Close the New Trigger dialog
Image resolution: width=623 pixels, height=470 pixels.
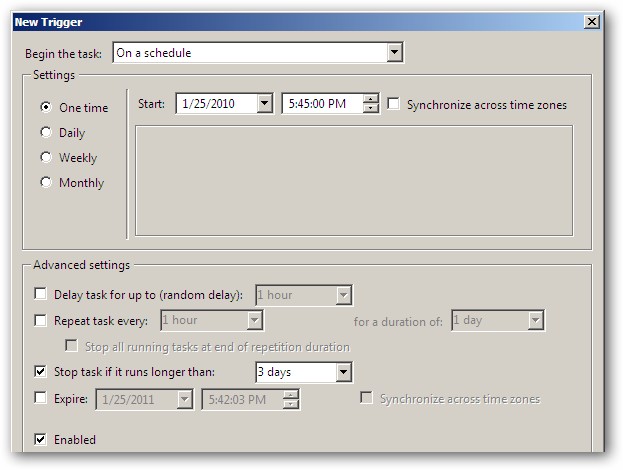click(592, 21)
